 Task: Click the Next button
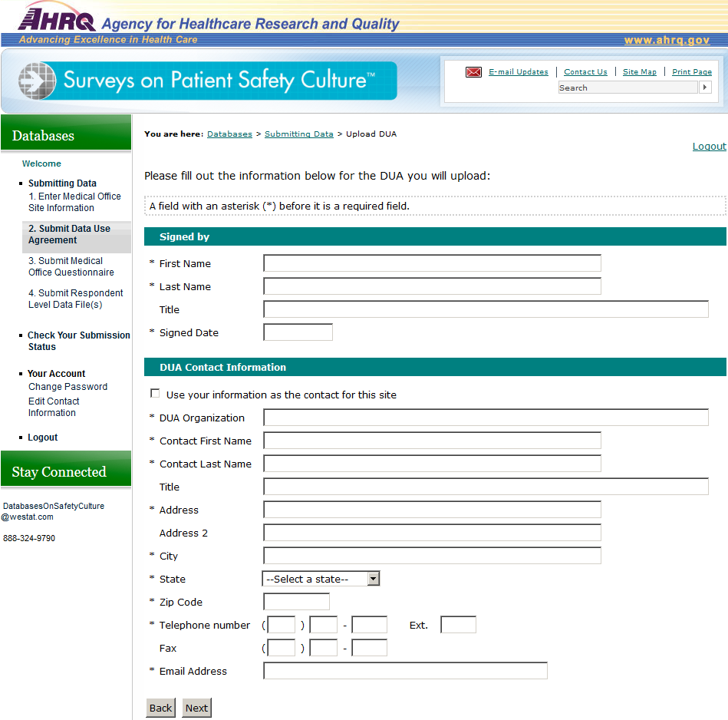pyautogui.click(x=196, y=708)
